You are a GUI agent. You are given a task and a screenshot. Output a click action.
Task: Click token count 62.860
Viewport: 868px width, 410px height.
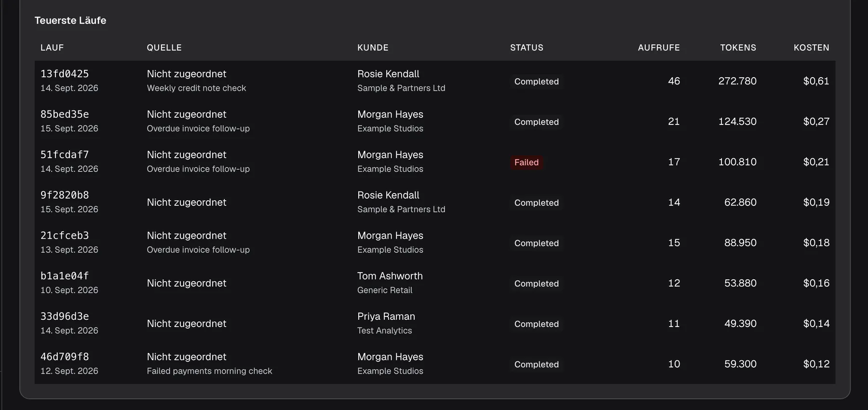pos(740,203)
